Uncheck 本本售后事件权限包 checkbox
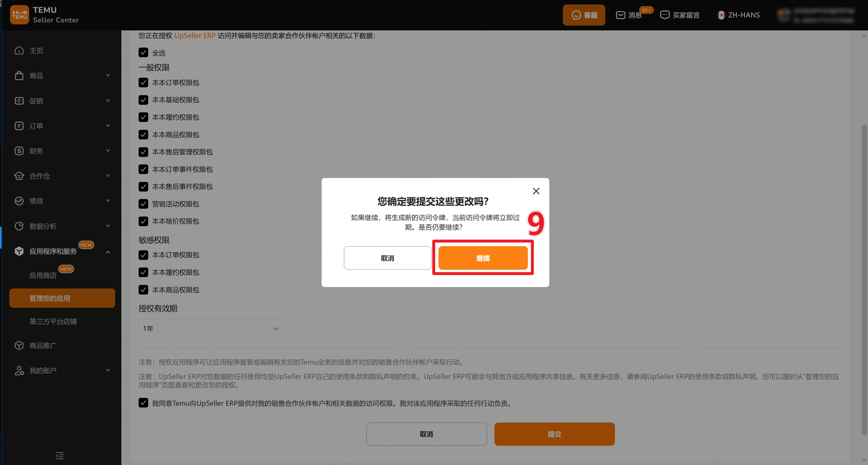This screenshot has width=868, height=465. 143,186
